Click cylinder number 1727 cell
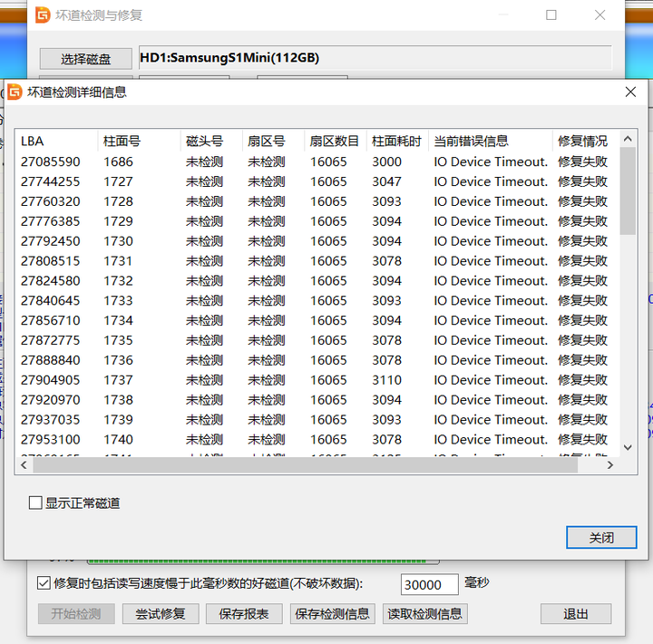653x644 pixels. (118, 181)
